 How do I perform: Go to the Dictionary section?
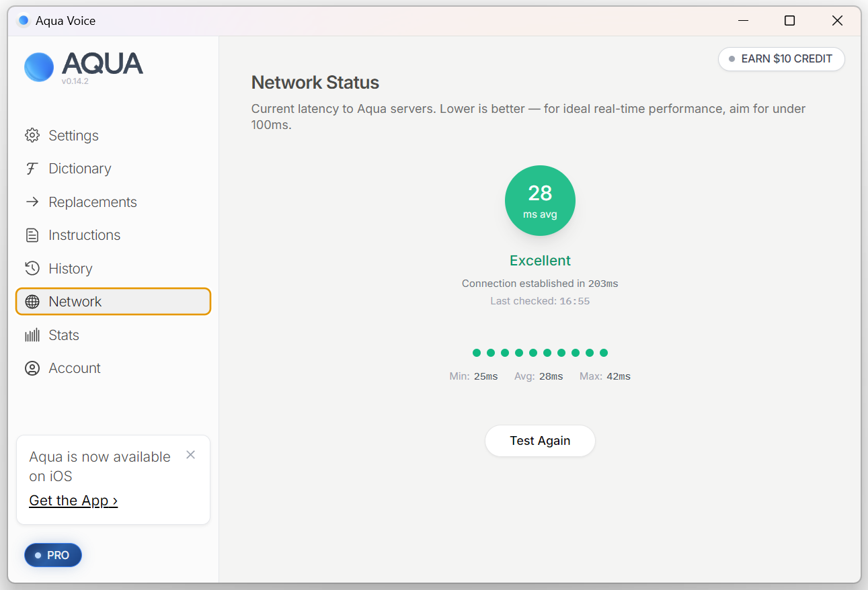(x=79, y=169)
